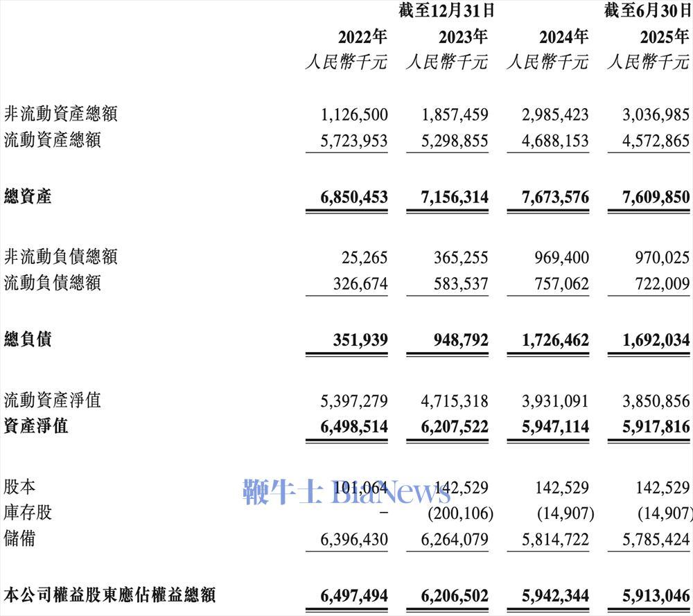Click the 總資產 row label
The width and height of the screenshot is (693, 616).
28,197
